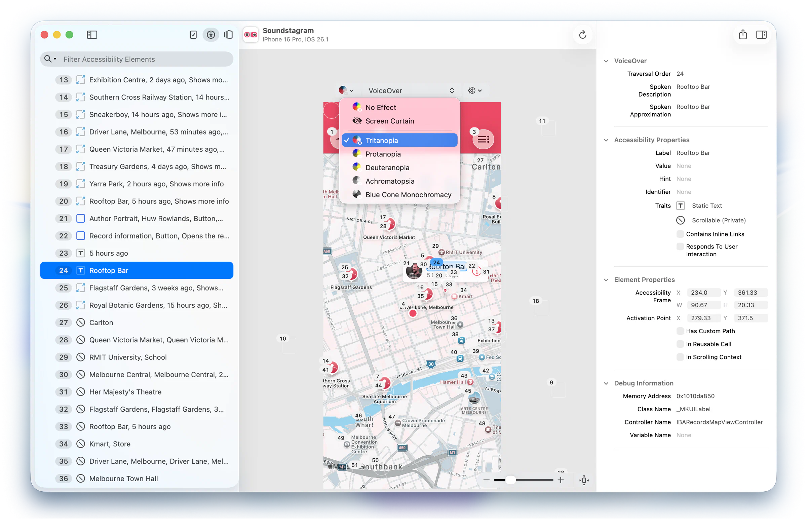
Task: Select Blue Cone Monochromacy option
Action: pyautogui.click(x=399, y=194)
